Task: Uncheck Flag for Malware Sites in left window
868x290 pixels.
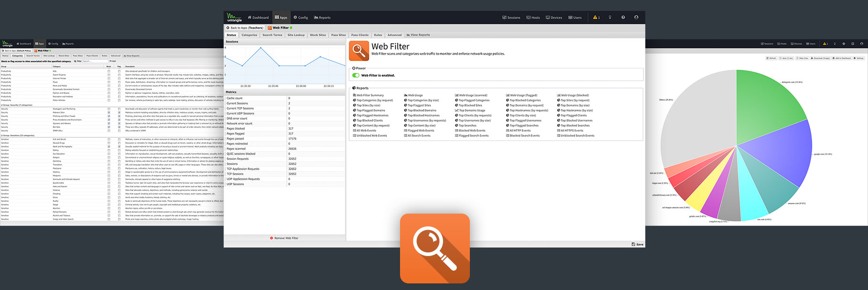Action: click(119, 112)
